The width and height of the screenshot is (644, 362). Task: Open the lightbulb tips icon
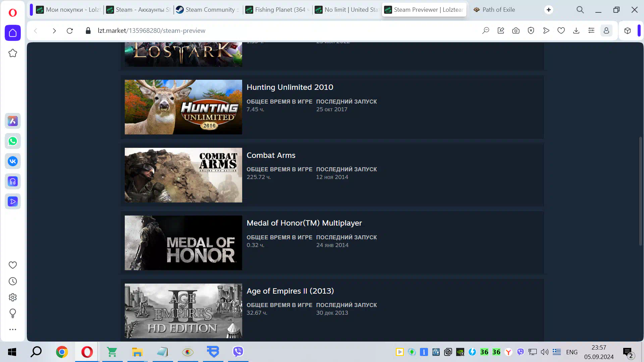coord(13,313)
